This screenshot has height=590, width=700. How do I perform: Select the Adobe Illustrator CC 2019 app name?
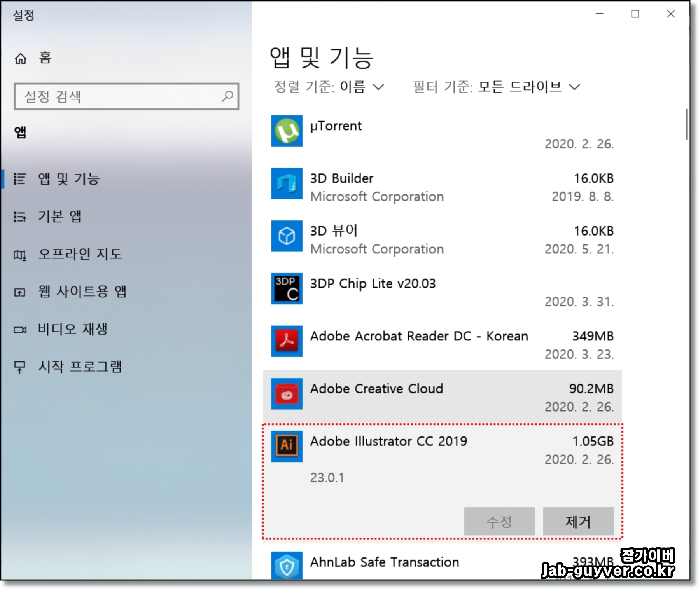point(389,441)
